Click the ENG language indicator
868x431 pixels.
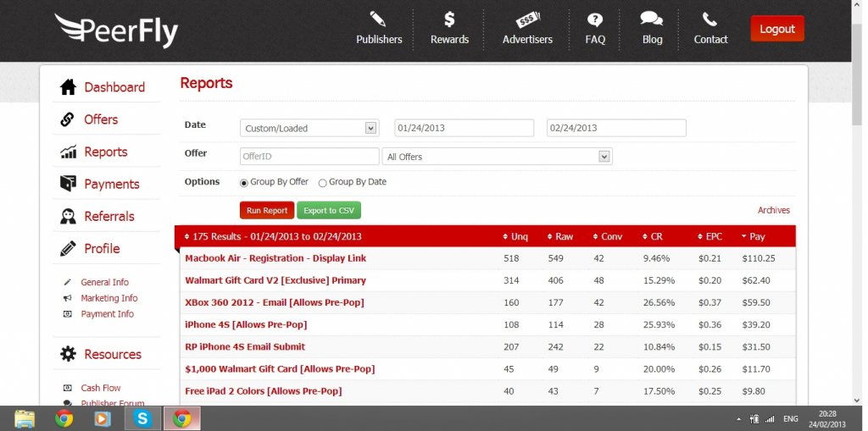(x=791, y=419)
